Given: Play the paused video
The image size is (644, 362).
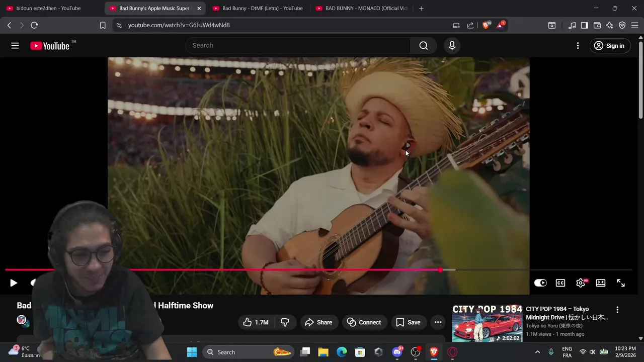Looking at the screenshot, I should (x=14, y=283).
